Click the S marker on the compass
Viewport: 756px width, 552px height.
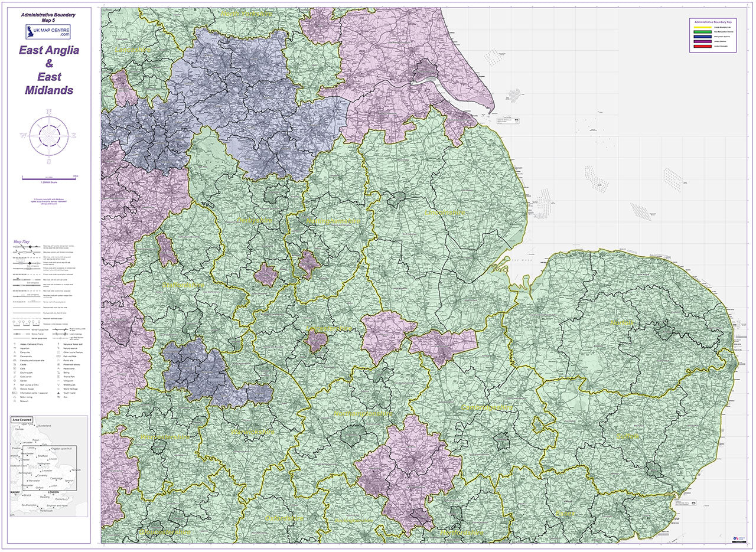pyautogui.click(x=49, y=161)
